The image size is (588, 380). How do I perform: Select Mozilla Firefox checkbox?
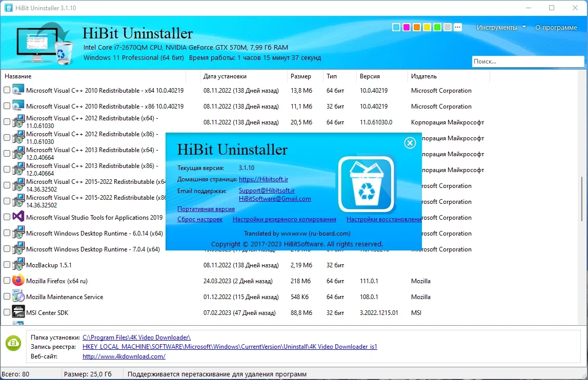click(x=7, y=280)
